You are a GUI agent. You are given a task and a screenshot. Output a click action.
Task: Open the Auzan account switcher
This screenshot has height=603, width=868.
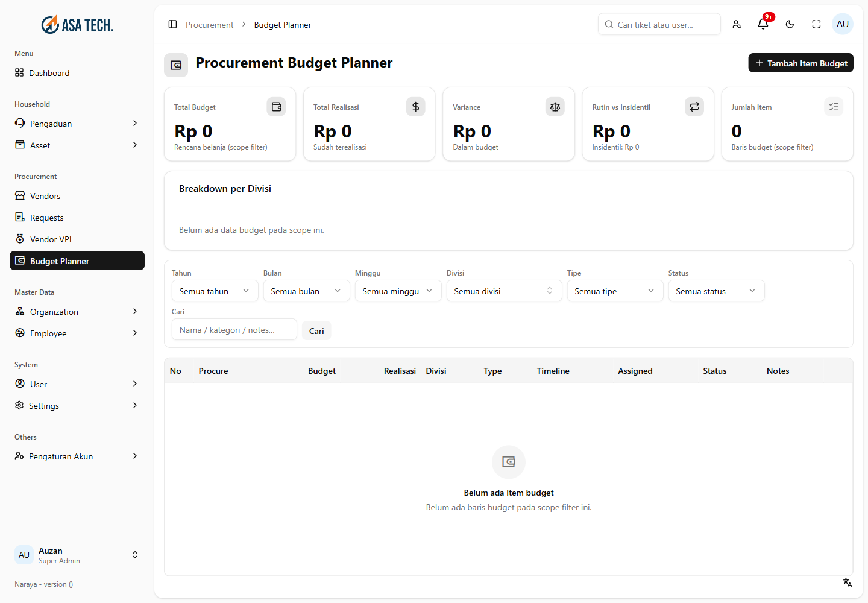pyautogui.click(x=77, y=555)
